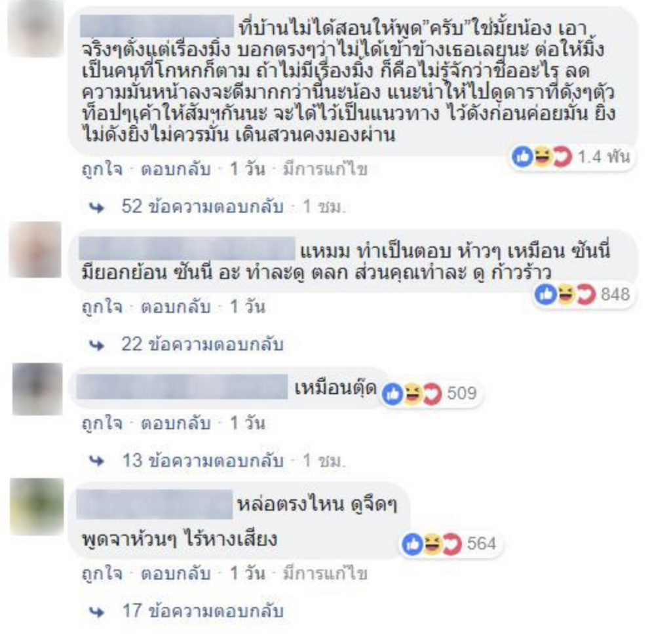The image size is (671, 644).
Task: Expand the 52 ข้อความตอบกลับ replies
Action: click(202, 206)
